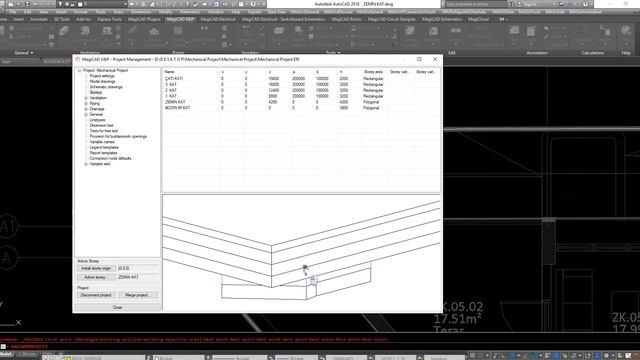The image size is (640, 360).
Task: Click Merge project button
Action: tap(138, 295)
